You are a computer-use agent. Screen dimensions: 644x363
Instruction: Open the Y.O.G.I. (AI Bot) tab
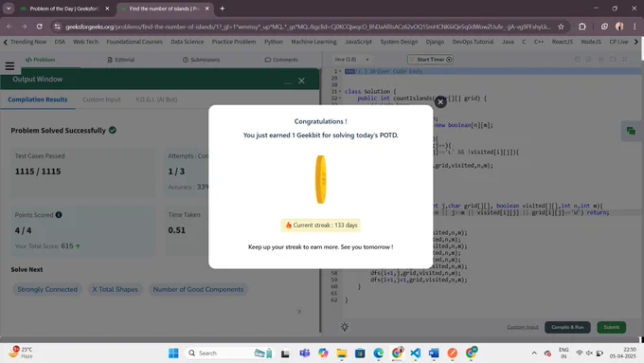[156, 100]
